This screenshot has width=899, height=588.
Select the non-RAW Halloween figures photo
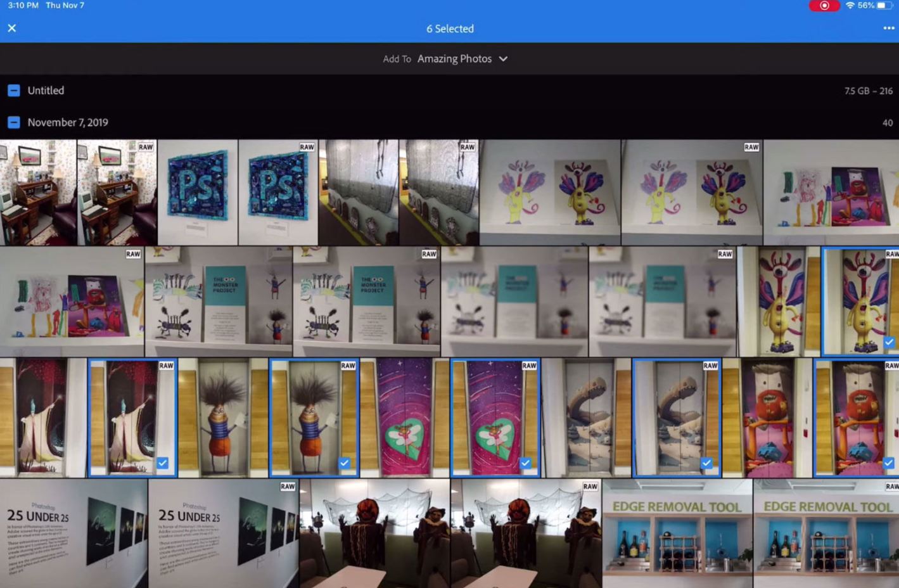374,534
